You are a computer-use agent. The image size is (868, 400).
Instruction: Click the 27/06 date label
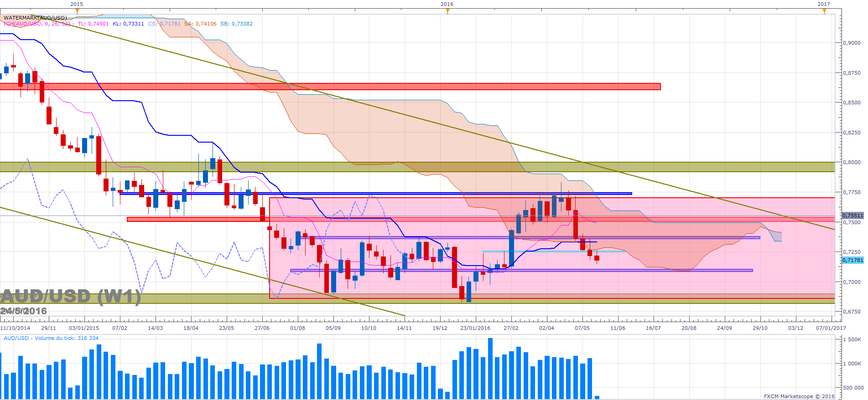pyautogui.click(x=262, y=328)
